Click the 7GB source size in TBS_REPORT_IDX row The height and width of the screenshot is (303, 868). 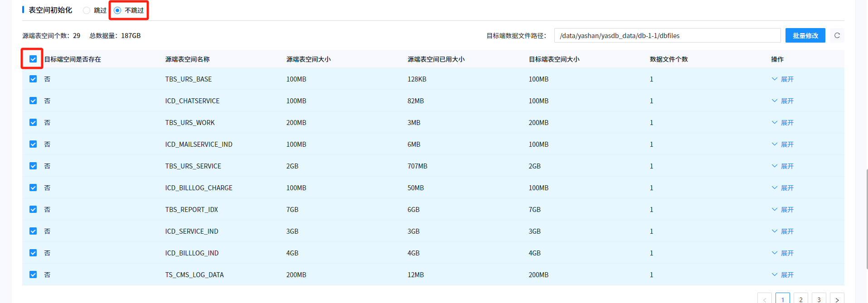[x=292, y=210]
